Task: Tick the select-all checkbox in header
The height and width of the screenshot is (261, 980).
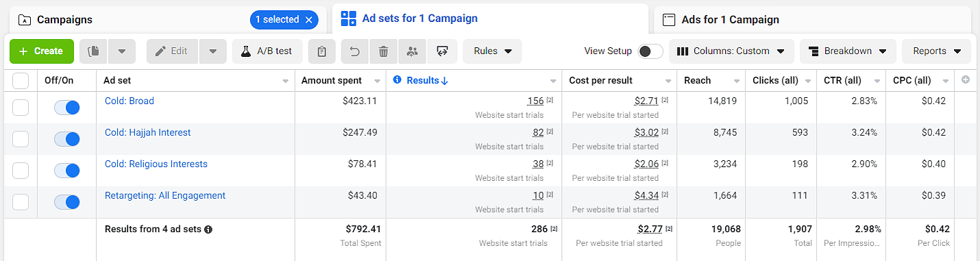Action: point(21,81)
